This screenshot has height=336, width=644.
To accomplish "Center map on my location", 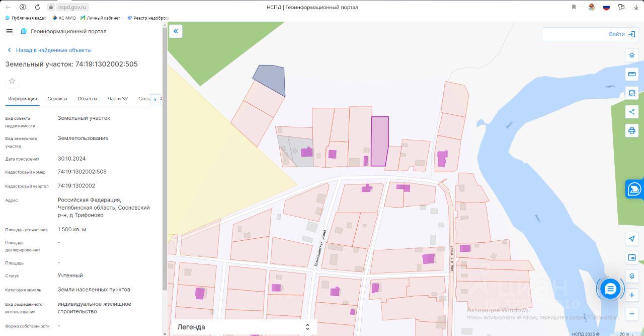I will pyautogui.click(x=631, y=239).
